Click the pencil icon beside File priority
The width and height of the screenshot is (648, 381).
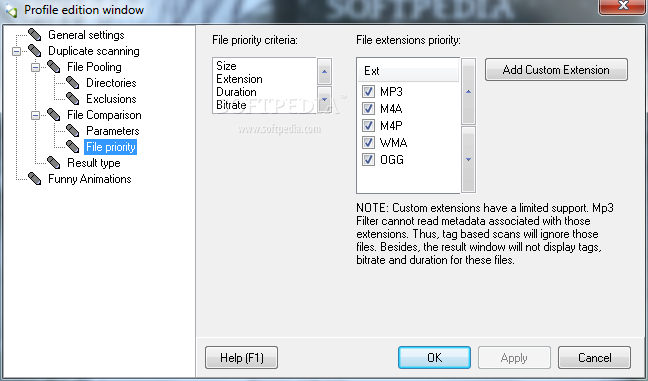[72, 147]
